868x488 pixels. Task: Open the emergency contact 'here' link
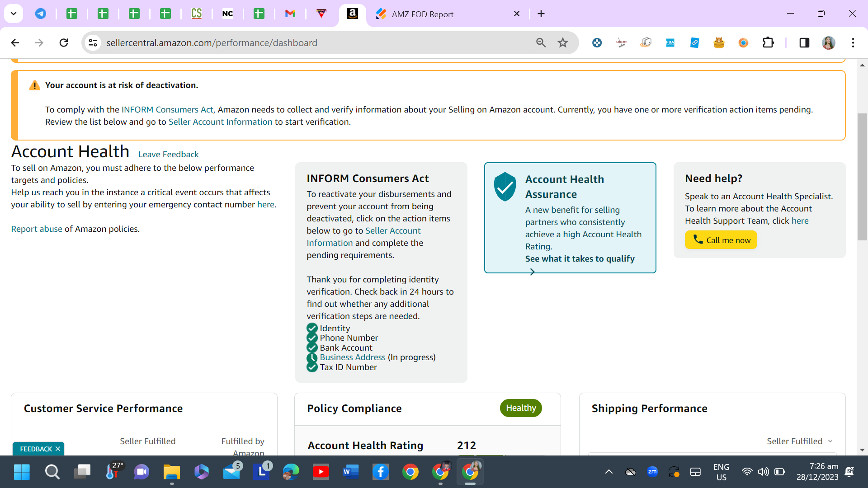point(266,205)
